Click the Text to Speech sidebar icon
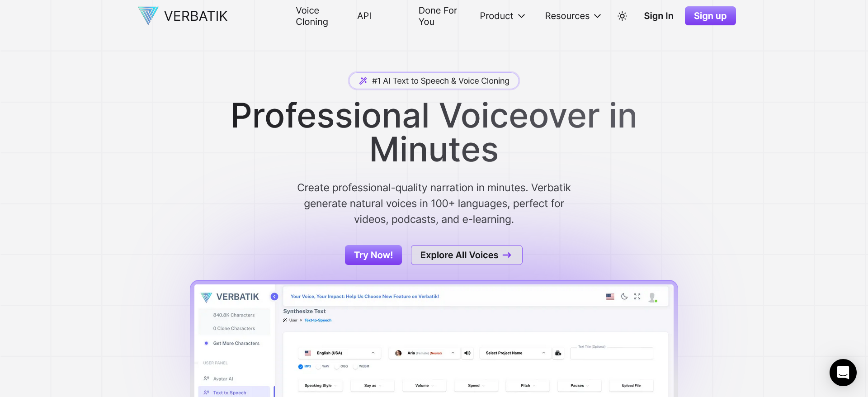The width and height of the screenshot is (868, 397). click(x=206, y=392)
